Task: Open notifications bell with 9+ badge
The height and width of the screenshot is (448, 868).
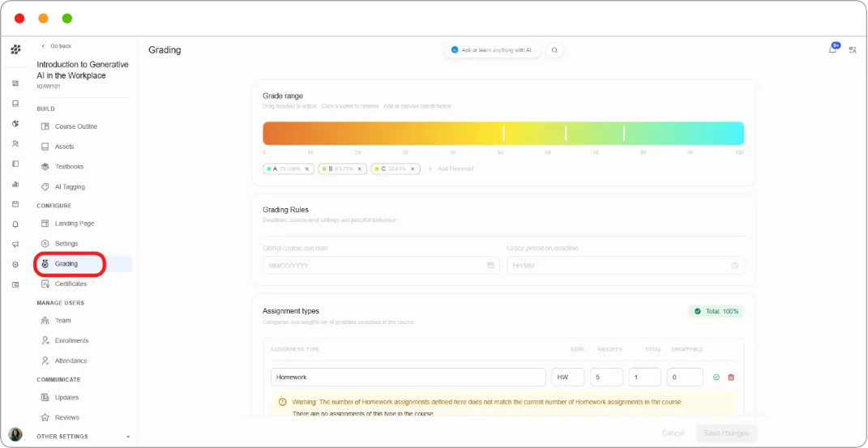Action: click(833, 49)
